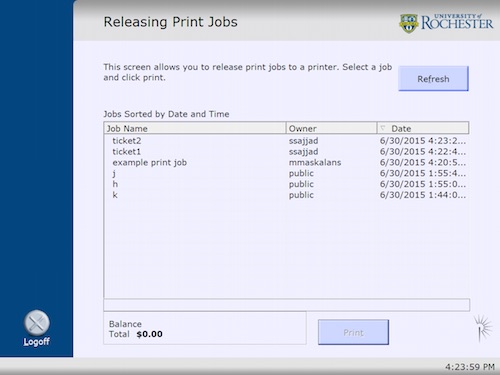Viewport: 500px width, 375px height.
Task: Select the example print job row
Action: [287, 162]
